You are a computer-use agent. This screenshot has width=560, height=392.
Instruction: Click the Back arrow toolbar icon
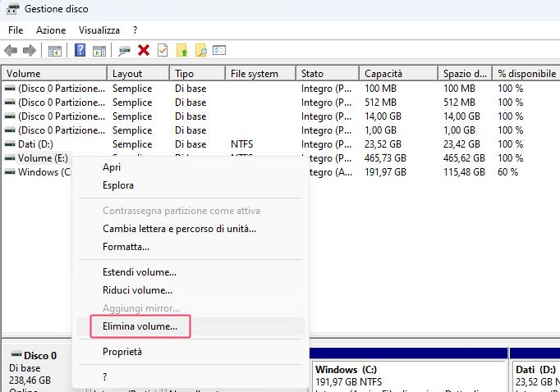[11, 50]
